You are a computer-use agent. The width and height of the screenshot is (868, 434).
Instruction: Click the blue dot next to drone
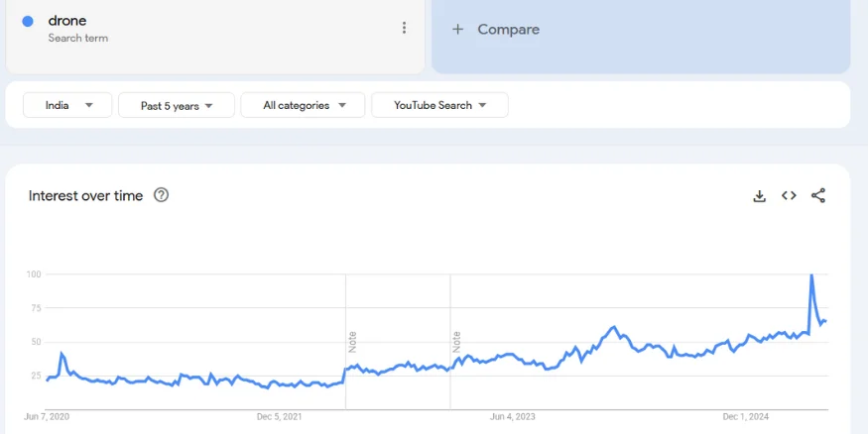pos(28,22)
